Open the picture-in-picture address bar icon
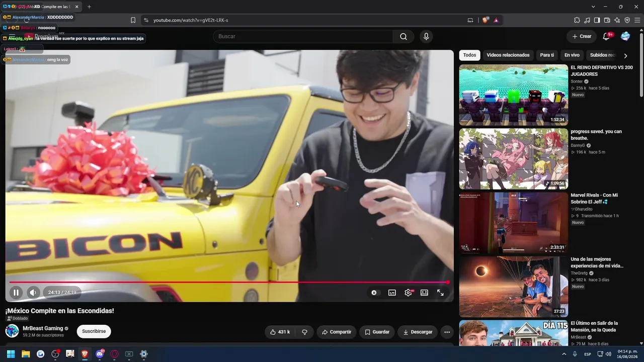 click(x=470, y=20)
